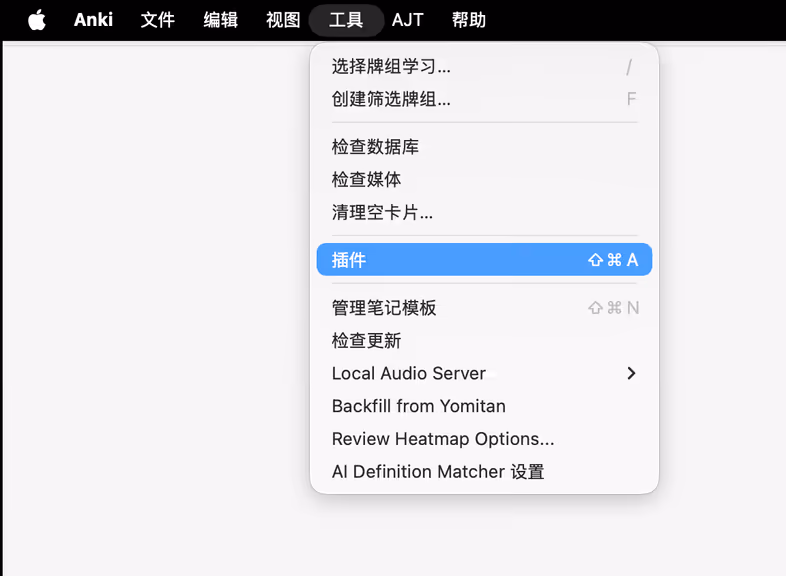Choose 创建筛选牌组... menu entry

484,99
